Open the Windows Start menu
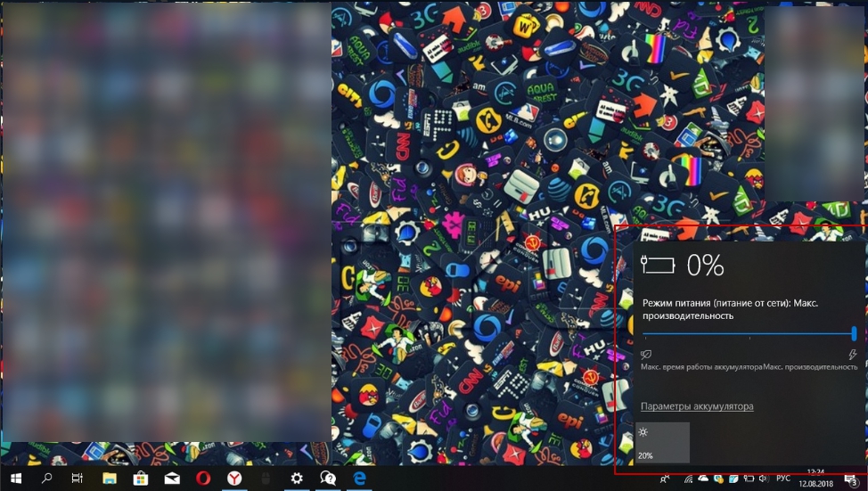This screenshot has height=491, width=868. [15, 479]
